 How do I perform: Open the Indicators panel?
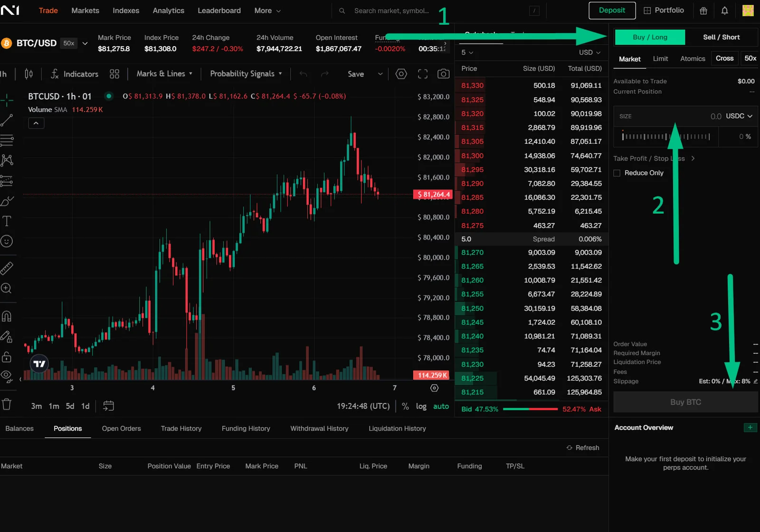(75, 74)
